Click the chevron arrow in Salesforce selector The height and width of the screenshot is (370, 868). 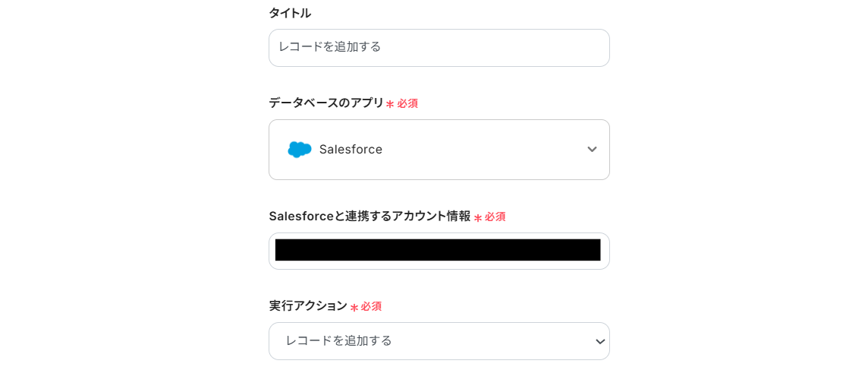[592, 150]
